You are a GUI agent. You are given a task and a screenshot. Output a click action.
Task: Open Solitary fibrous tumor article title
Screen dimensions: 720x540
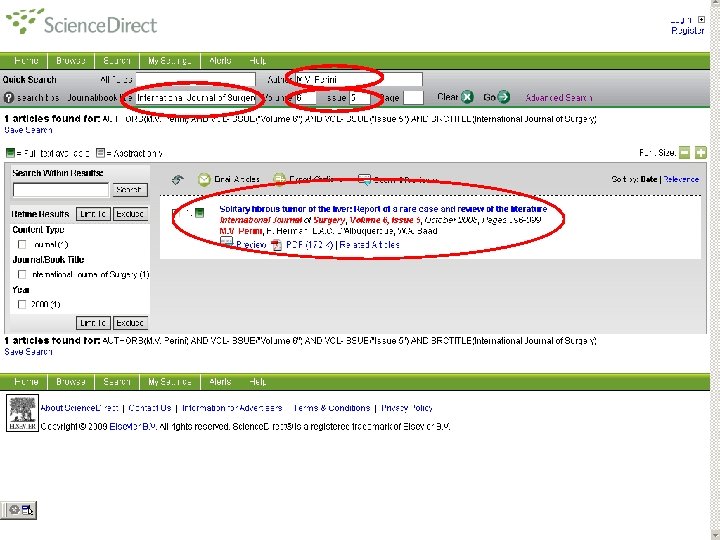pyautogui.click(x=383, y=209)
